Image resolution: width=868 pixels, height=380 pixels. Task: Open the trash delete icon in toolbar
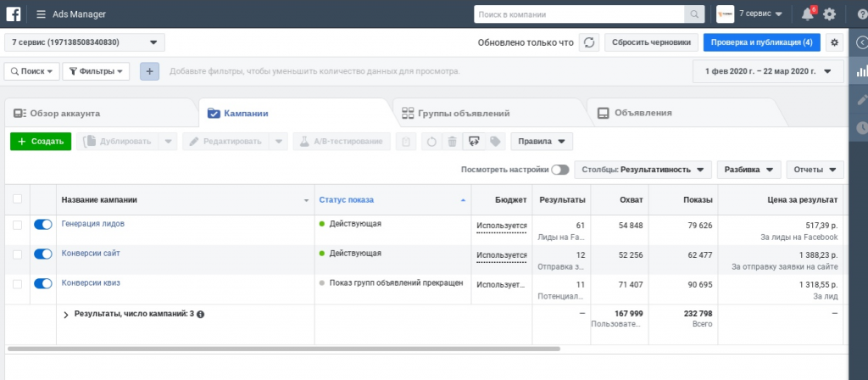pos(452,142)
